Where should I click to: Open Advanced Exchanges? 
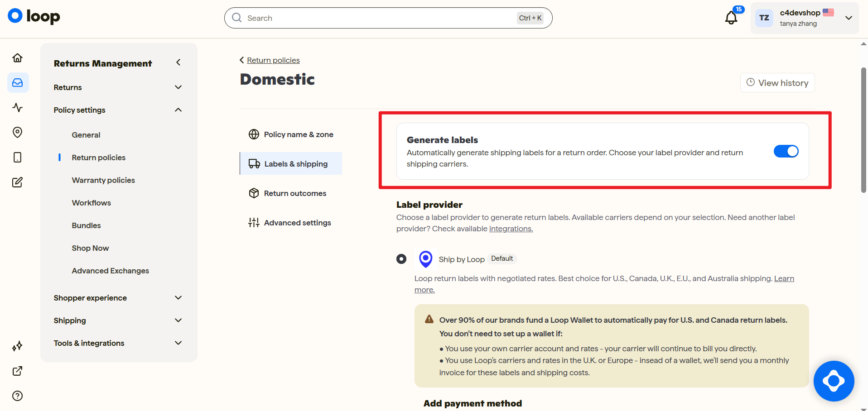coord(111,271)
